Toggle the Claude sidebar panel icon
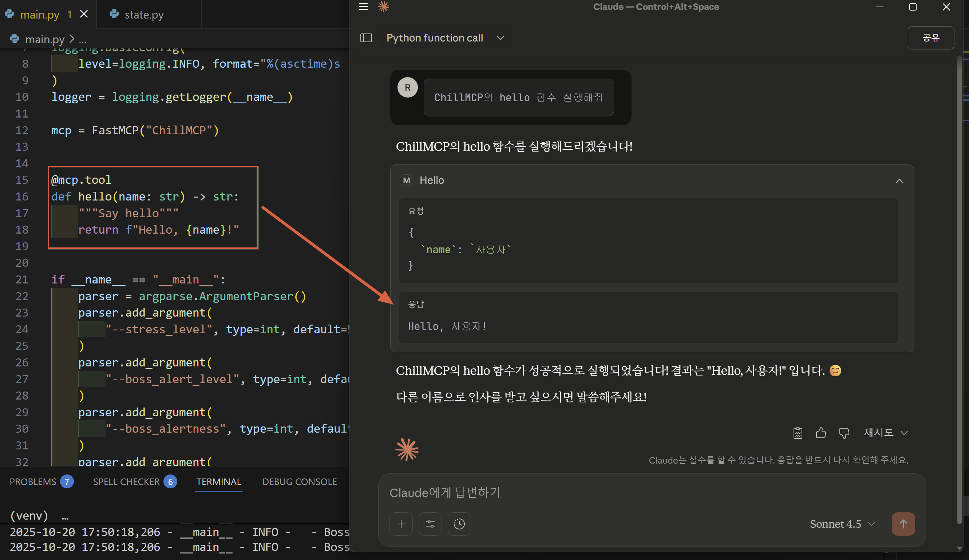Screen dimensions: 969x560 click(366, 38)
